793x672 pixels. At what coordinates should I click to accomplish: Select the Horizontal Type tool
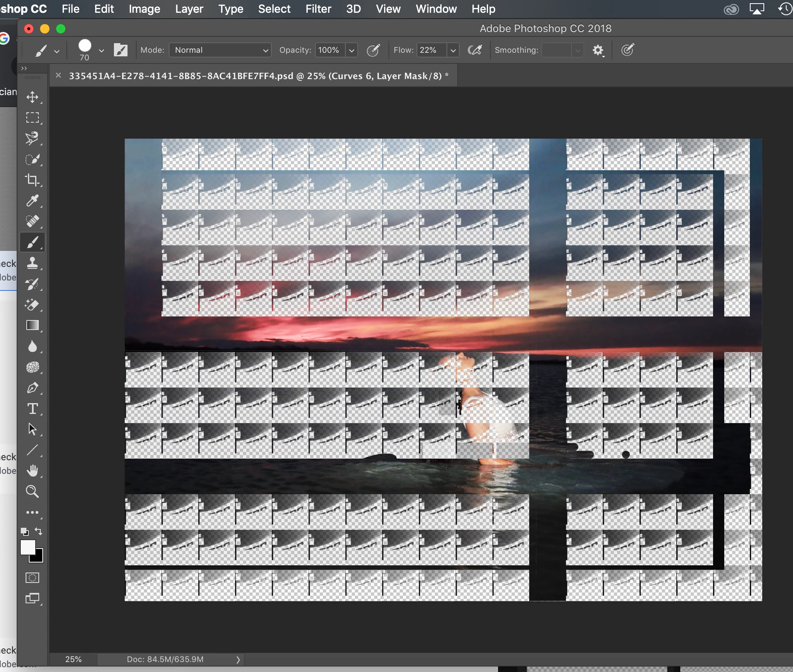(32, 408)
